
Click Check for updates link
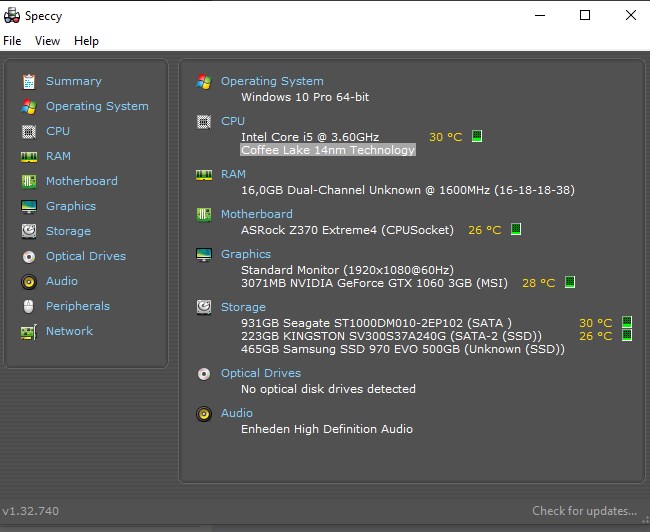point(585,511)
